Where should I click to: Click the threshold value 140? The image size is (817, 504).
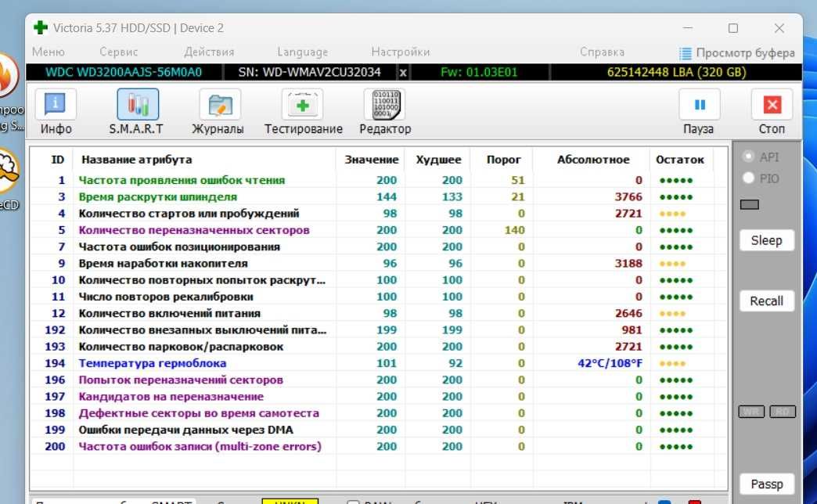coord(514,230)
